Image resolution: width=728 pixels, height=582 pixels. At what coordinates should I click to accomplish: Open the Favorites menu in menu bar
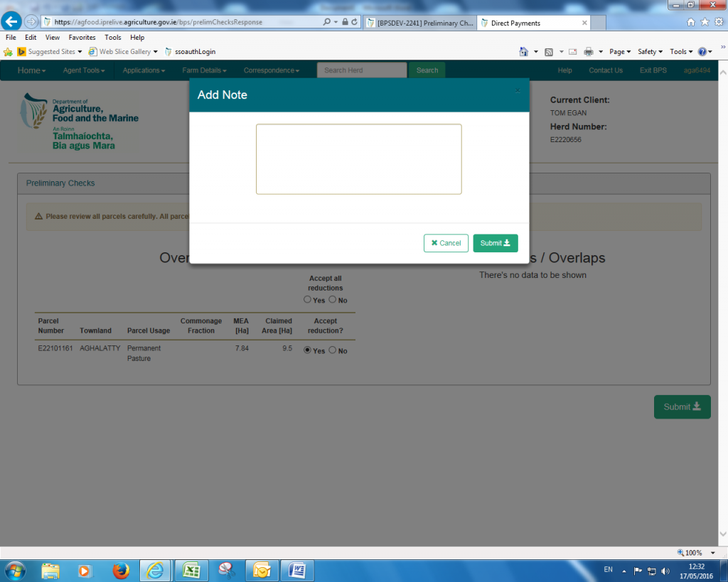[82, 37]
